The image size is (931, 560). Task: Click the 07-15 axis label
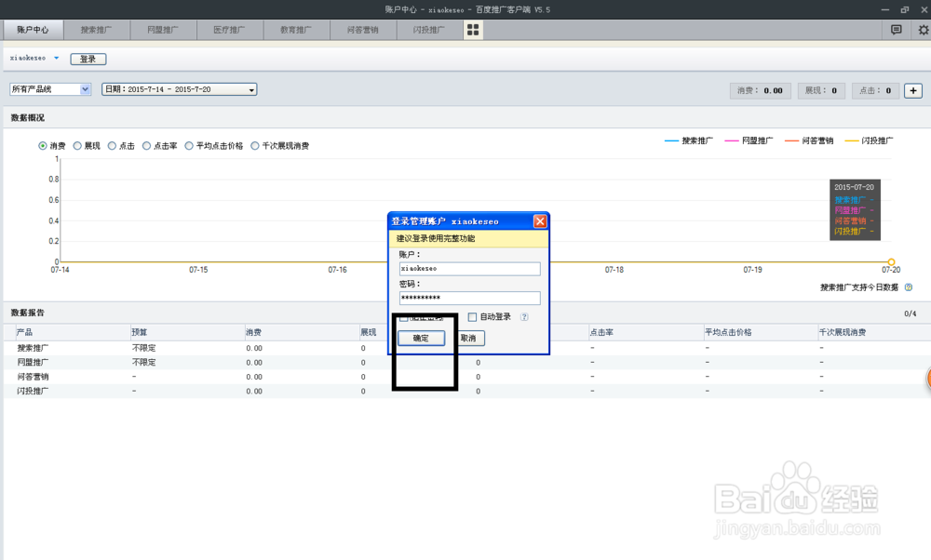point(198,270)
